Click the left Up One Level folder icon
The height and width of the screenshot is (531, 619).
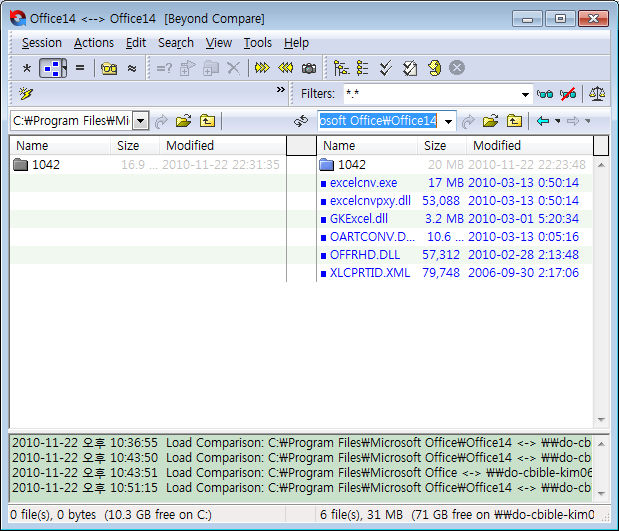tap(207, 120)
